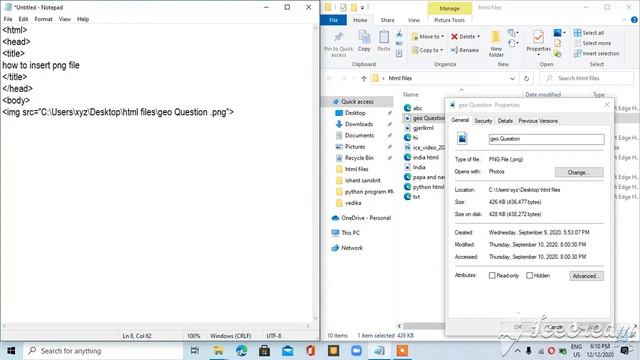This screenshot has width=640, height=360.
Task: Open Previous Versions tab in Properties
Action: (538, 121)
